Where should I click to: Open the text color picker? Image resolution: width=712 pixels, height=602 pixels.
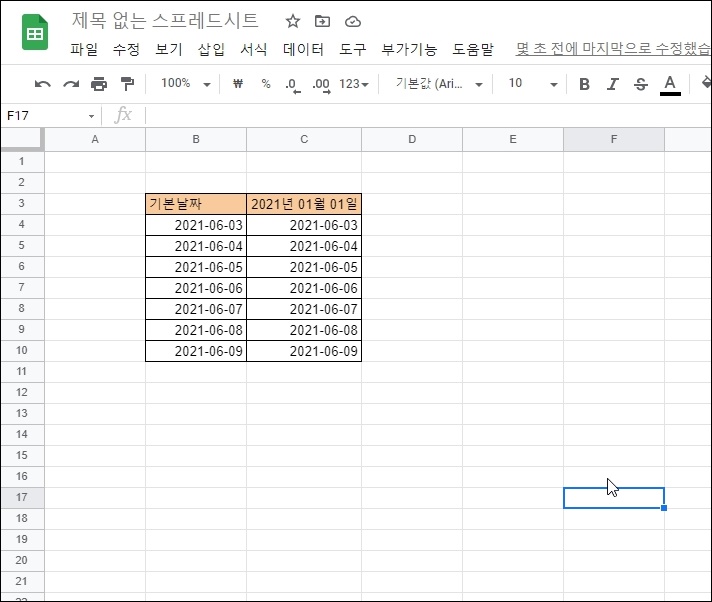670,85
